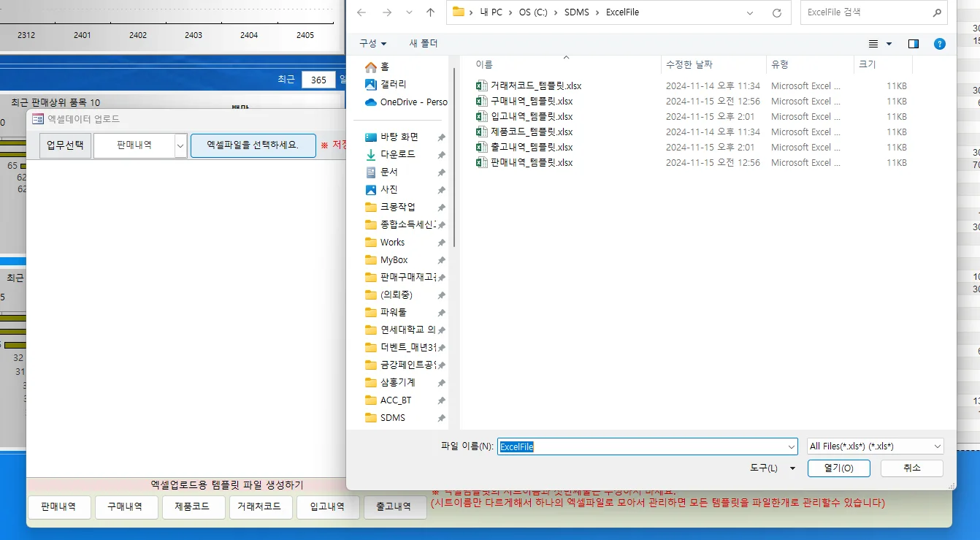Generate 거래처코드 template file button
The width and height of the screenshot is (980, 540).
261,506
